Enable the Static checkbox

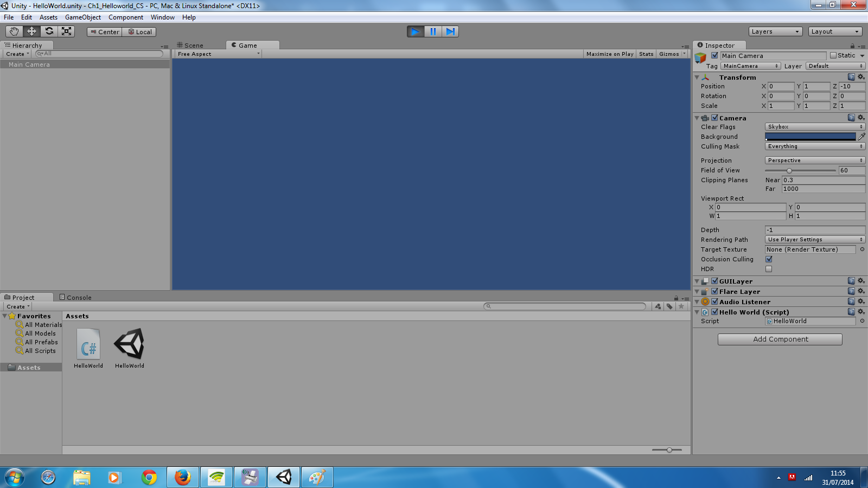(x=833, y=55)
